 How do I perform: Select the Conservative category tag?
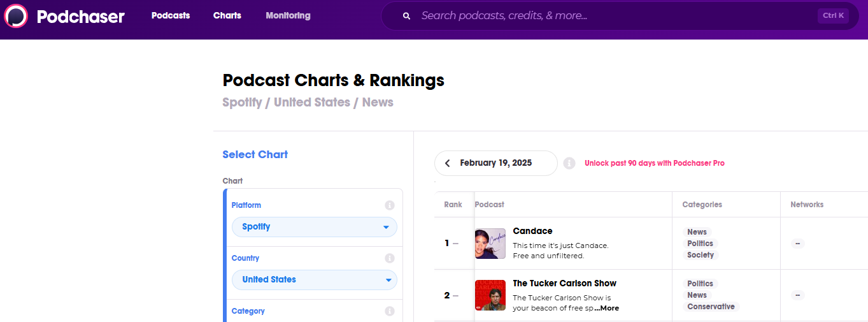pyautogui.click(x=711, y=307)
